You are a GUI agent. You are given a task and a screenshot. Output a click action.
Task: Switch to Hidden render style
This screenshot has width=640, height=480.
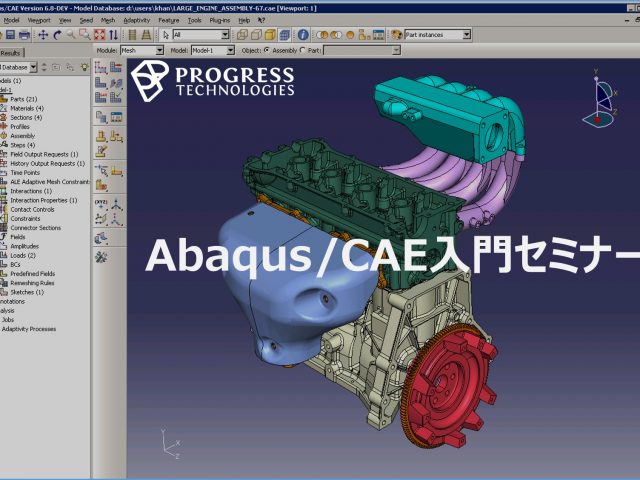pos(256,35)
